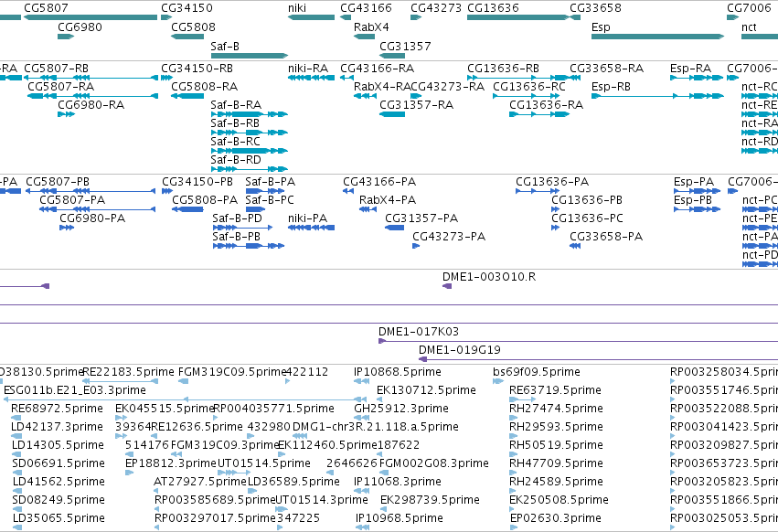The width and height of the screenshot is (778, 532).
Task: Select transcript Saf-B-RB
Action: pos(250,133)
